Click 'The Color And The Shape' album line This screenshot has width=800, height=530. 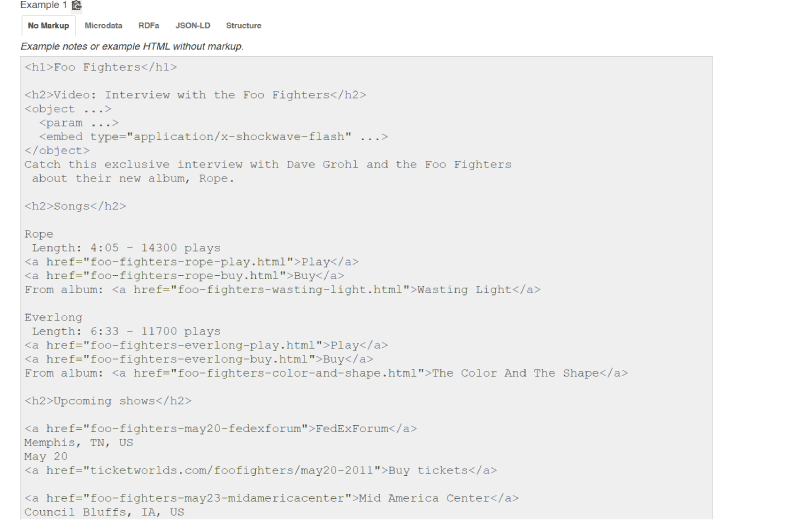coord(326,373)
